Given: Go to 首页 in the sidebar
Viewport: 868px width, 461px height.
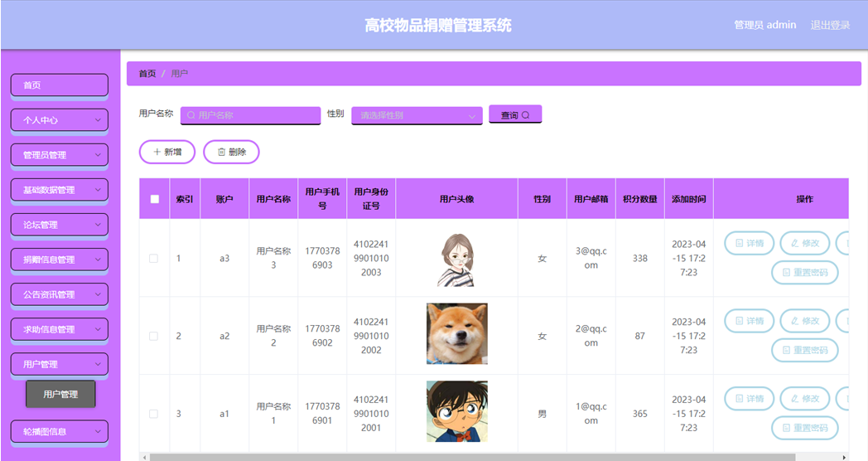Looking at the screenshot, I should (59, 85).
